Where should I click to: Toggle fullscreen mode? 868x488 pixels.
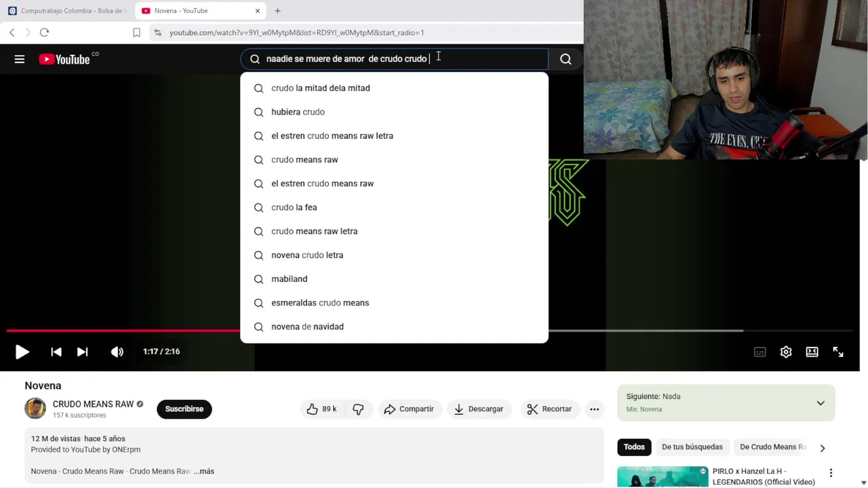pyautogui.click(x=838, y=352)
